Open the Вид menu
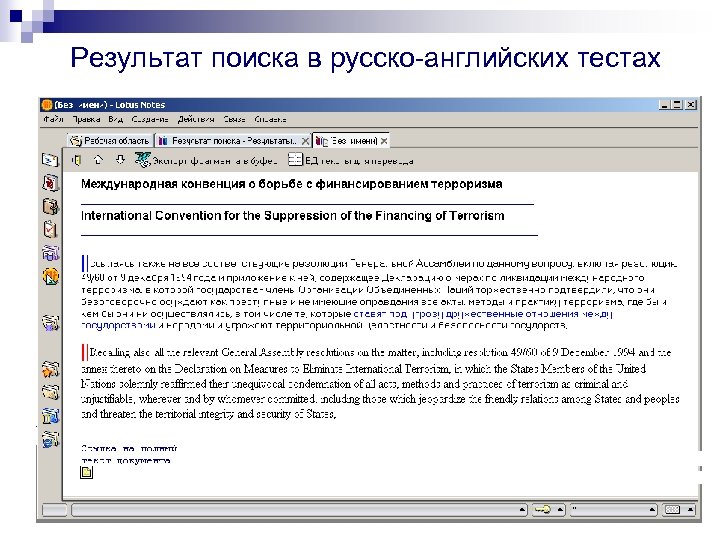 [x=116, y=119]
